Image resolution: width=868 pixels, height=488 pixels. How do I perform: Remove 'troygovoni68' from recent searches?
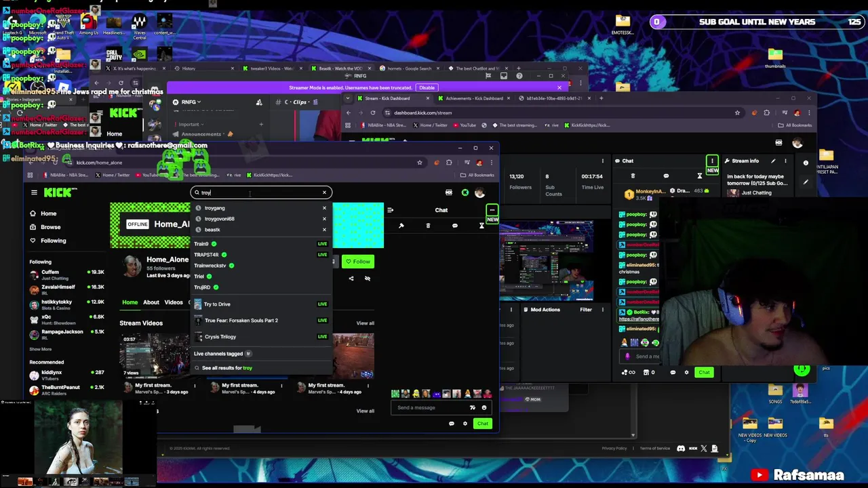pyautogui.click(x=324, y=219)
